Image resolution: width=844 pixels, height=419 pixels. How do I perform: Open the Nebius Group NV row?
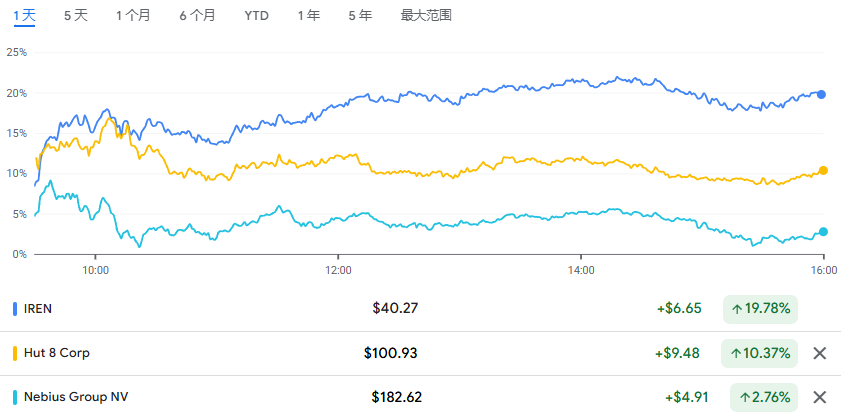pyautogui.click(x=422, y=397)
